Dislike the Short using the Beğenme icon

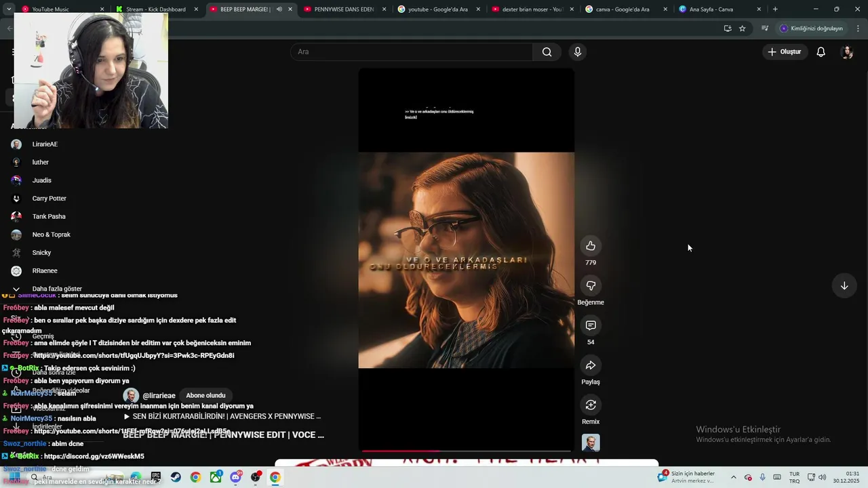(591, 286)
